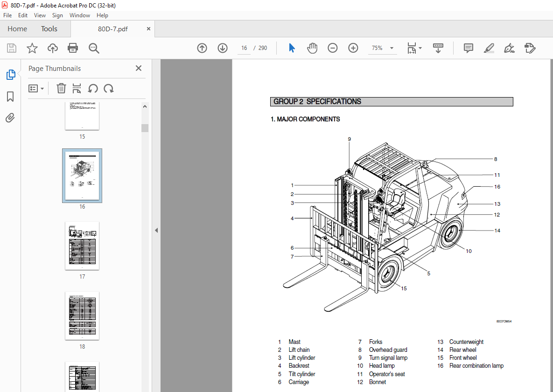Bookmark this file with the star icon
553x392 pixels.
pyautogui.click(x=32, y=48)
